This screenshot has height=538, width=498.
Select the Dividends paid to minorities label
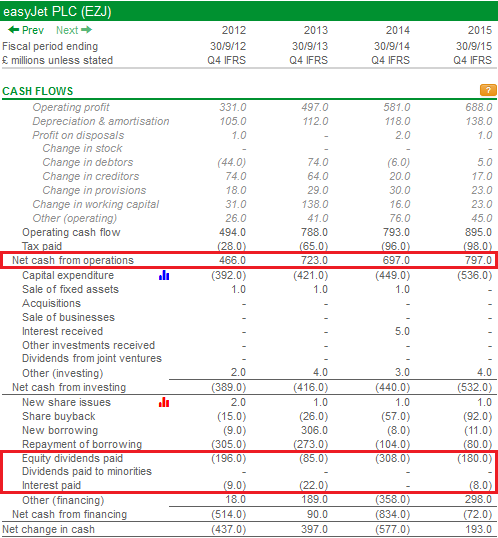point(87,471)
